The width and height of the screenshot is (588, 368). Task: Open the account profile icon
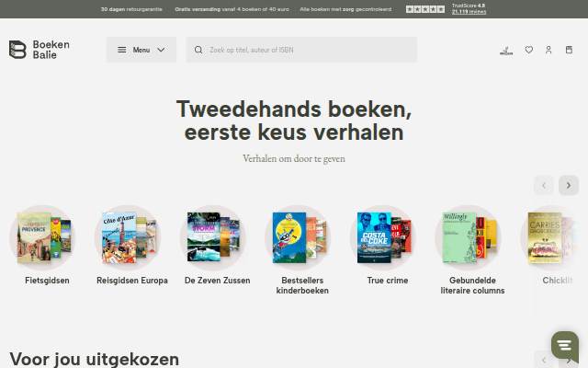[x=548, y=50]
